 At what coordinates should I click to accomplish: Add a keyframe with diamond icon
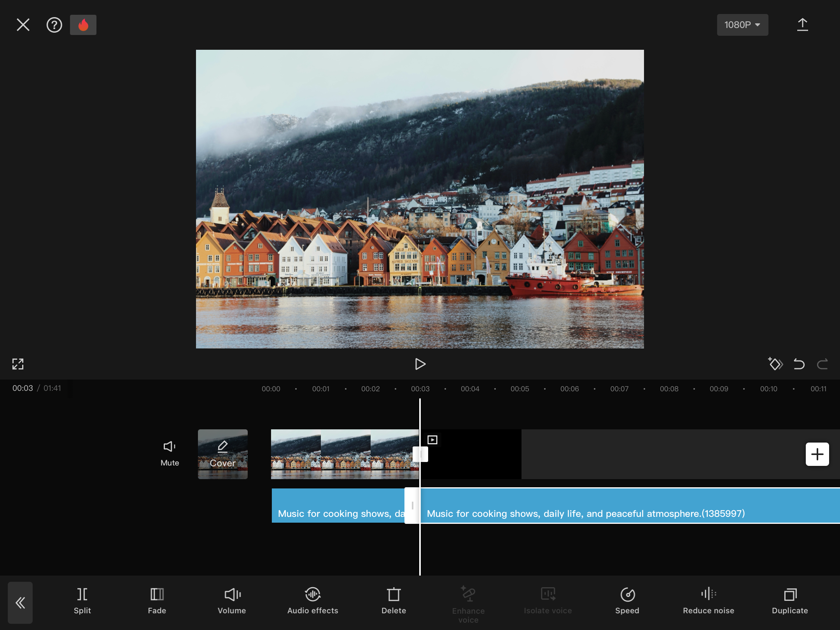coord(775,364)
